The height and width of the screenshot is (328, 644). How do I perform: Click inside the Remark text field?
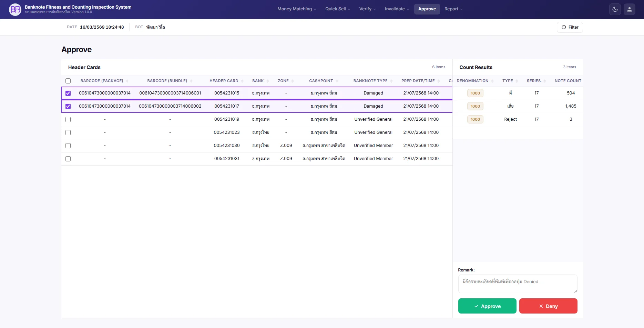517,284
